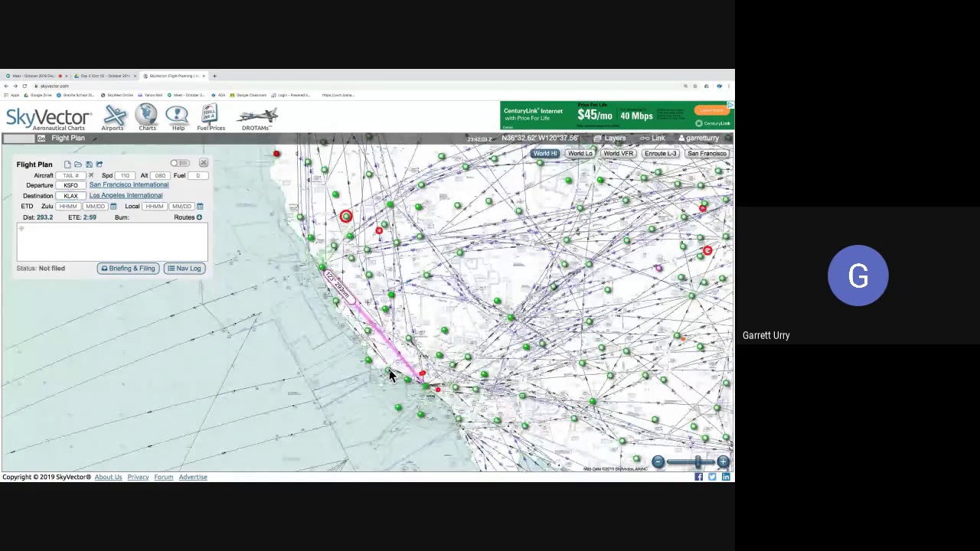Click the TAIL # aircraft input field
The image size is (980, 551).
tap(70, 175)
